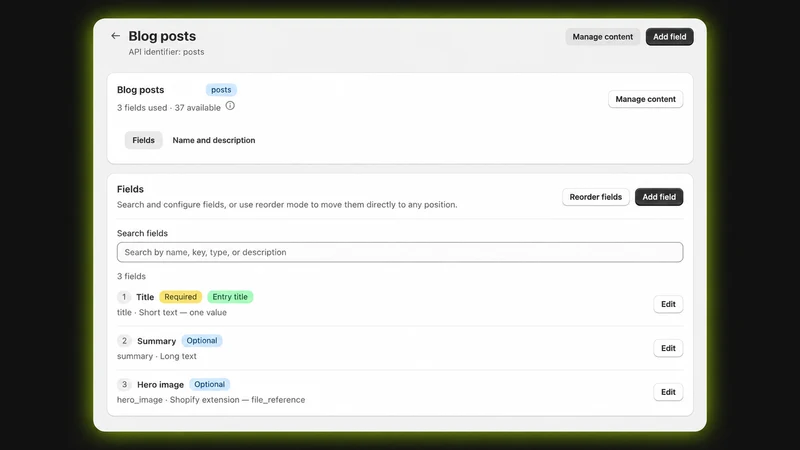Image resolution: width=800 pixels, height=450 pixels.
Task: Click Add field in the Fields section
Action: tap(659, 197)
